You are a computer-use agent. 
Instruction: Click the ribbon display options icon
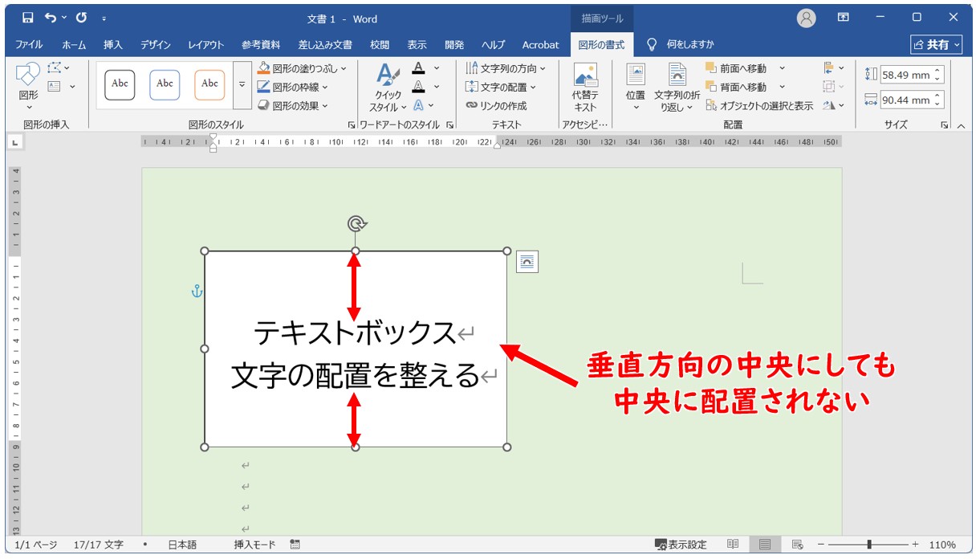(x=843, y=17)
